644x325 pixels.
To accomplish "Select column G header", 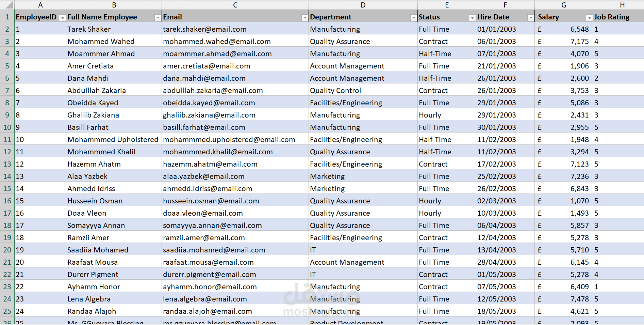I will [x=564, y=5].
